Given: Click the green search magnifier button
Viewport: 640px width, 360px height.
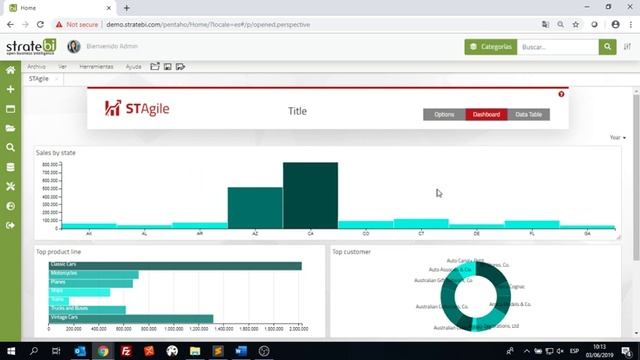Looking at the screenshot, I should tap(607, 47).
